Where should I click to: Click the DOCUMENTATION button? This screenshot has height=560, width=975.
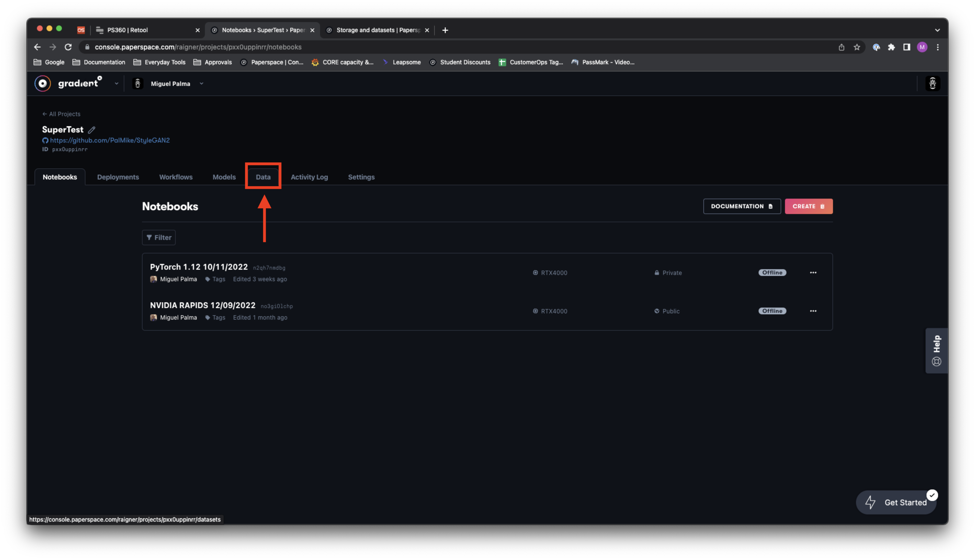coord(742,207)
